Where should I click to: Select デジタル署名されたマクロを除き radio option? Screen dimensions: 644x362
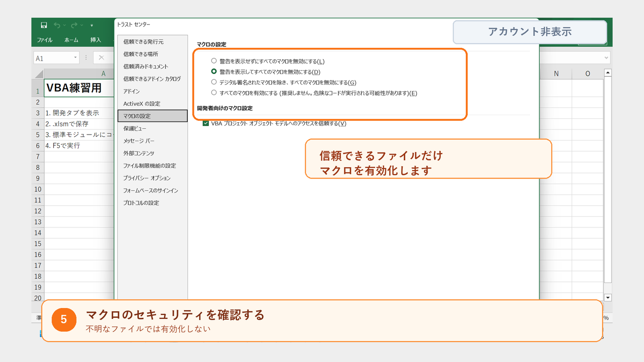[x=214, y=82]
